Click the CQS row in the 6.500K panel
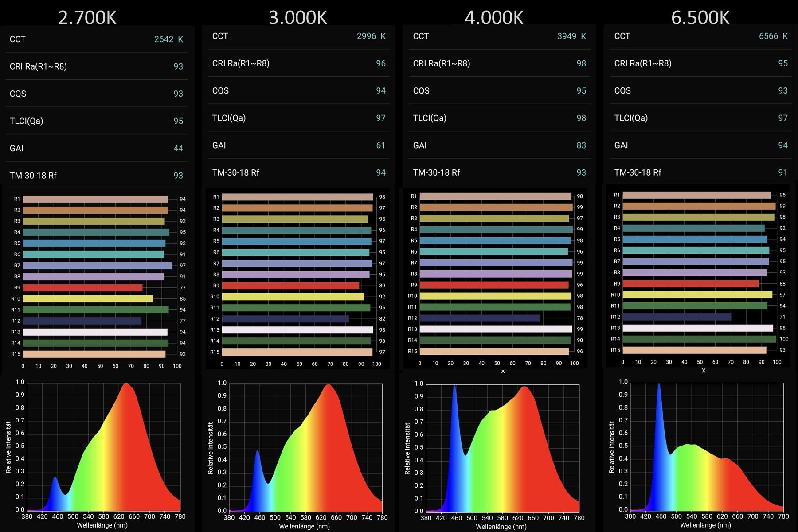The width and height of the screenshot is (798, 532). point(700,91)
